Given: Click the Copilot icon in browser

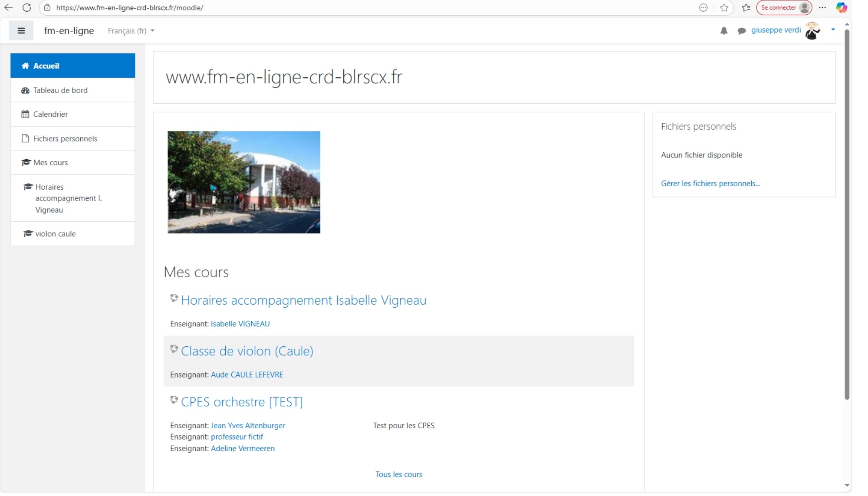Looking at the screenshot, I should [x=842, y=7].
